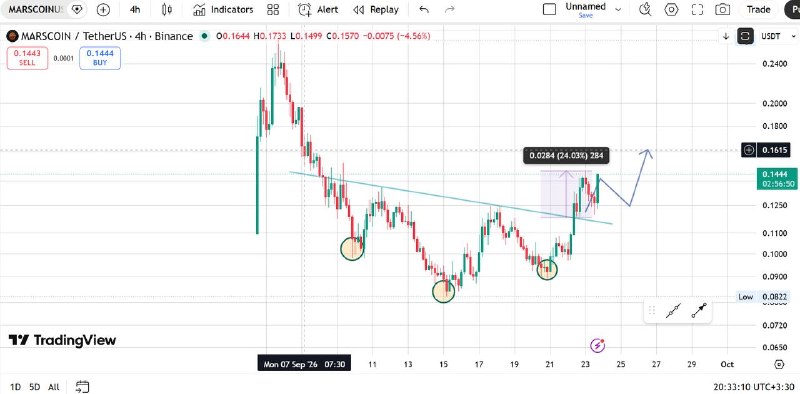This screenshot has width=800, height=394.
Task: Click the replay rewind icon
Action: [359, 9]
